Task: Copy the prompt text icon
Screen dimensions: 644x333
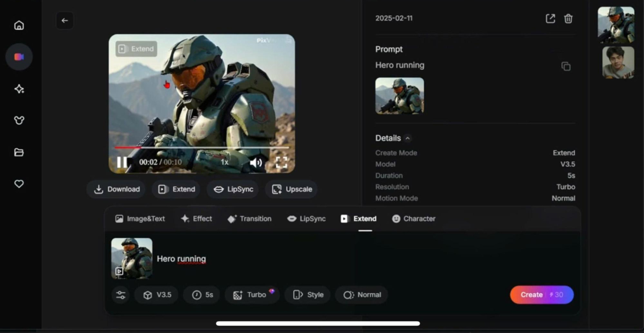Action: point(566,66)
